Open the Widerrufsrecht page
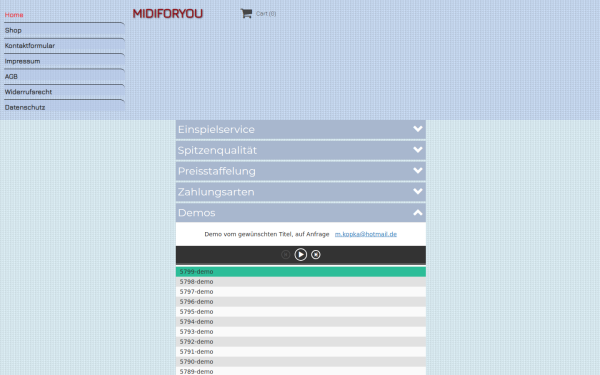 28,92
